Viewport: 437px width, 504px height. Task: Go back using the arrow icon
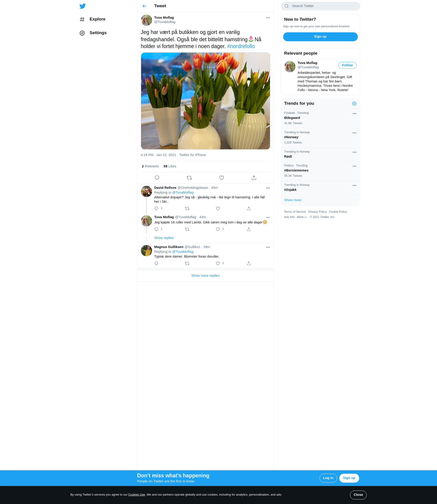[x=144, y=6]
